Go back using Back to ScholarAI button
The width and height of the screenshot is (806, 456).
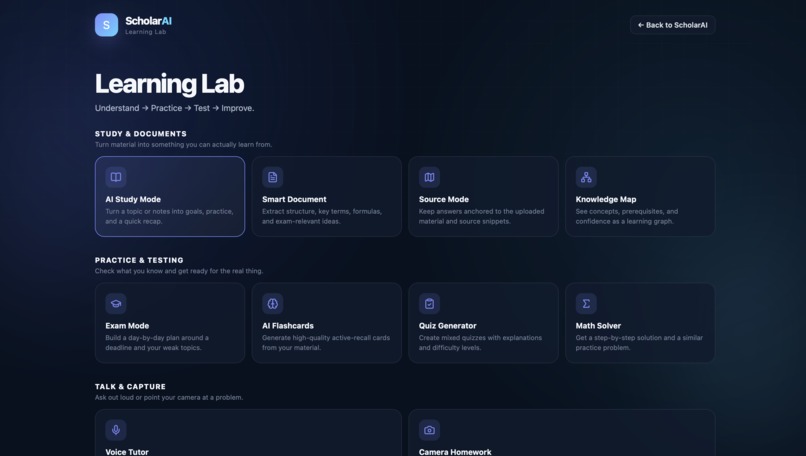(x=672, y=25)
